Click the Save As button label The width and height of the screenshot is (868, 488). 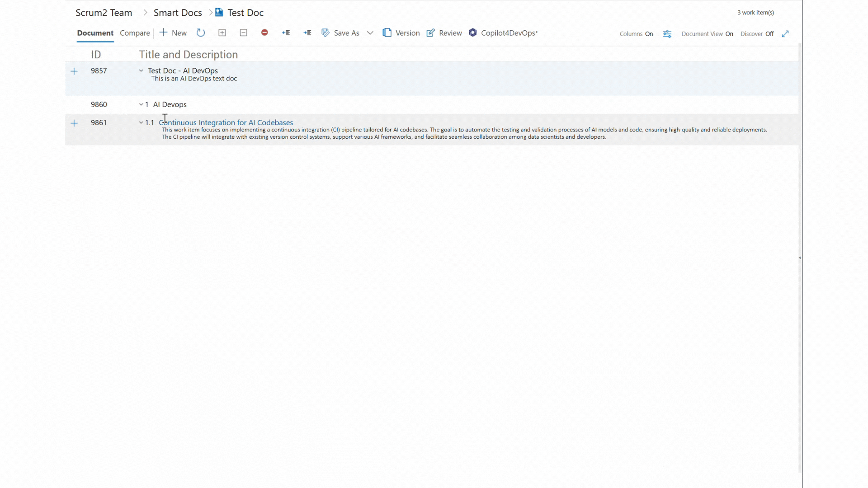[x=346, y=33]
